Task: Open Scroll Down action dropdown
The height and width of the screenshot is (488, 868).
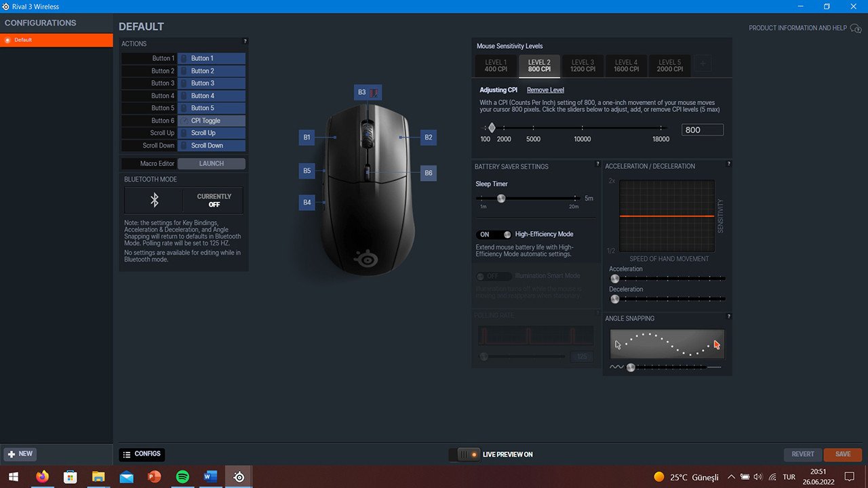Action: [212, 145]
